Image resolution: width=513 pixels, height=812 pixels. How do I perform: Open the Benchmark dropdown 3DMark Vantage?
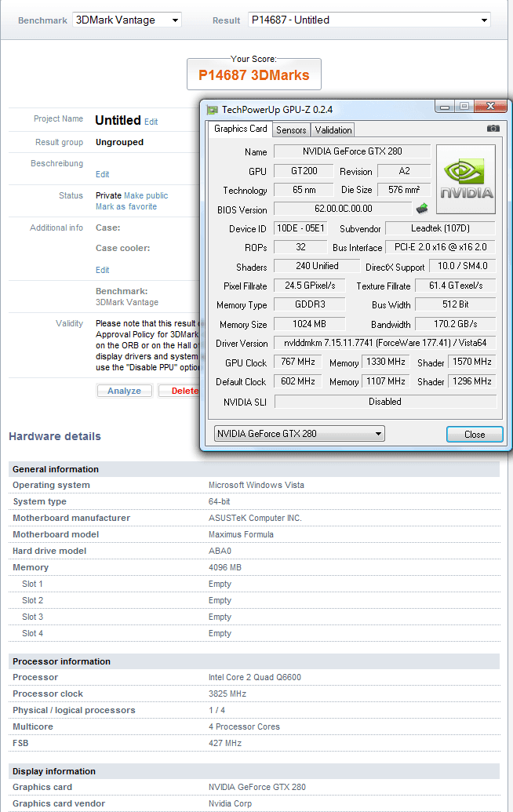[x=127, y=20]
